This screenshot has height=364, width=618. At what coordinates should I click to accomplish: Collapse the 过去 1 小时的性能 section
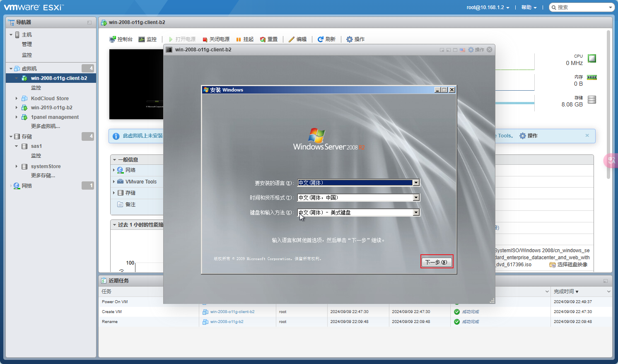click(114, 225)
